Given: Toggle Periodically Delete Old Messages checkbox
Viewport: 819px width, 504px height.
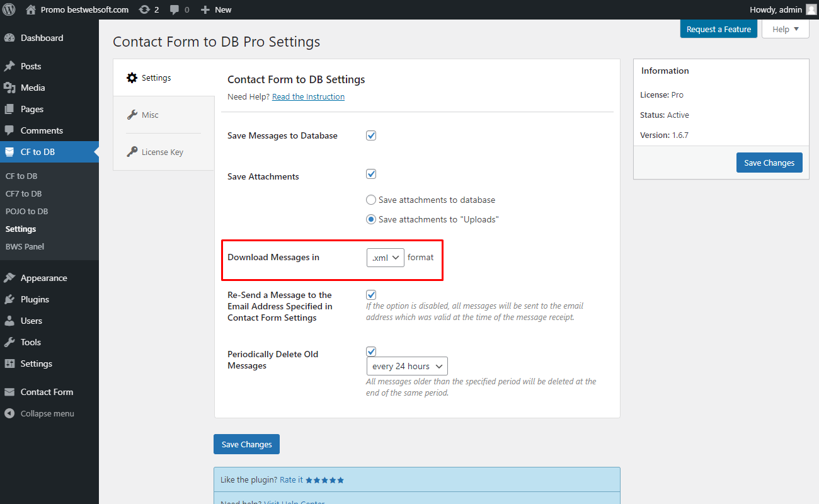Looking at the screenshot, I should pyautogui.click(x=371, y=352).
